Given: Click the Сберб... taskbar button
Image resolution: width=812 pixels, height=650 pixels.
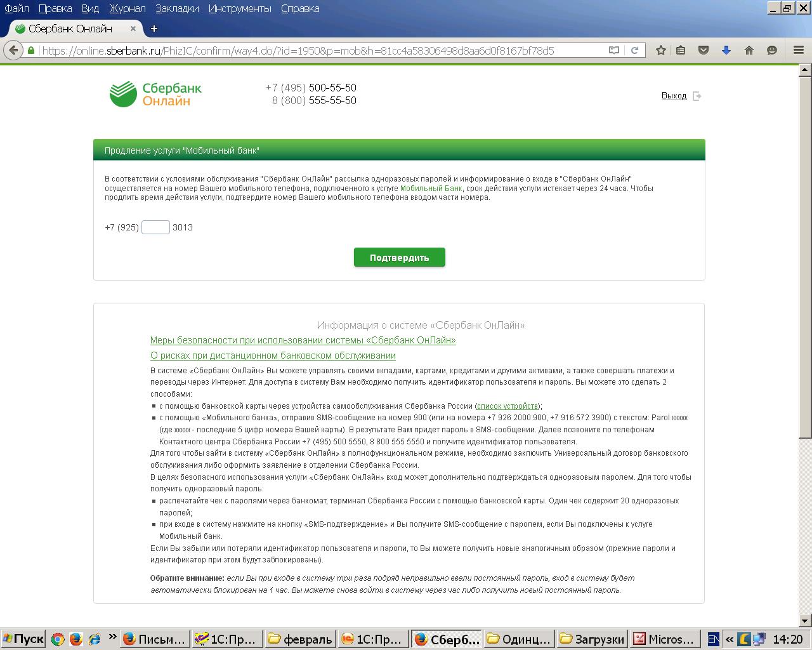Looking at the screenshot, I should pyautogui.click(x=446, y=639).
